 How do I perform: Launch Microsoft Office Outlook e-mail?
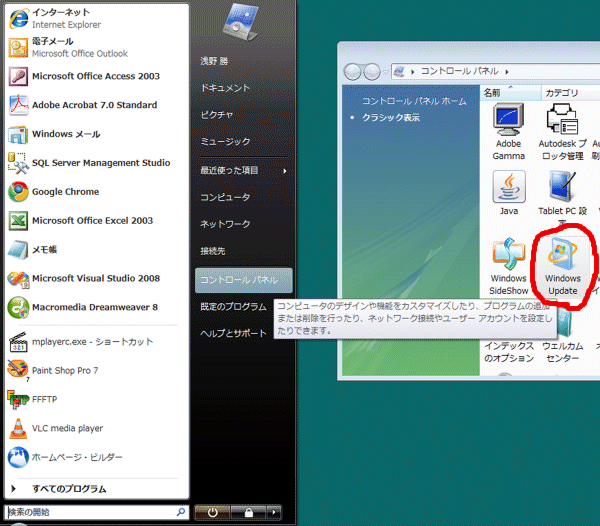(97, 47)
